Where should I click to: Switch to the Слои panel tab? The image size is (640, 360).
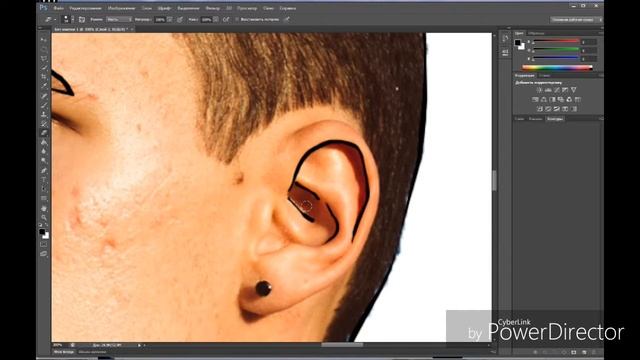click(x=519, y=119)
